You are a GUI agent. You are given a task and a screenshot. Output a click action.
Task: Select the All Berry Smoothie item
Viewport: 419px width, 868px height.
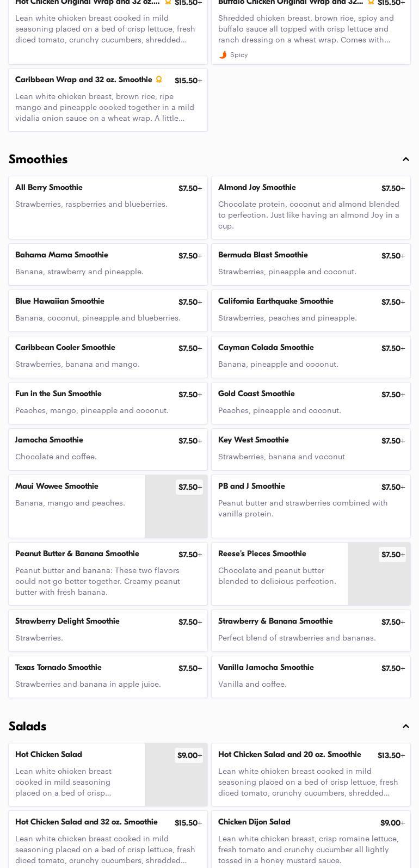tap(108, 207)
